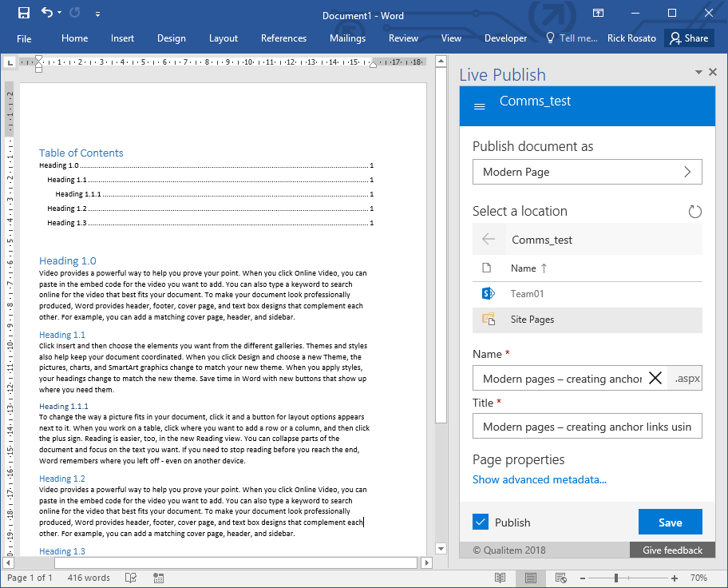The width and height of the screenshot is (728, 588).
Task: Click the Save icon in quick access toolbar
Action: [24, 13]
